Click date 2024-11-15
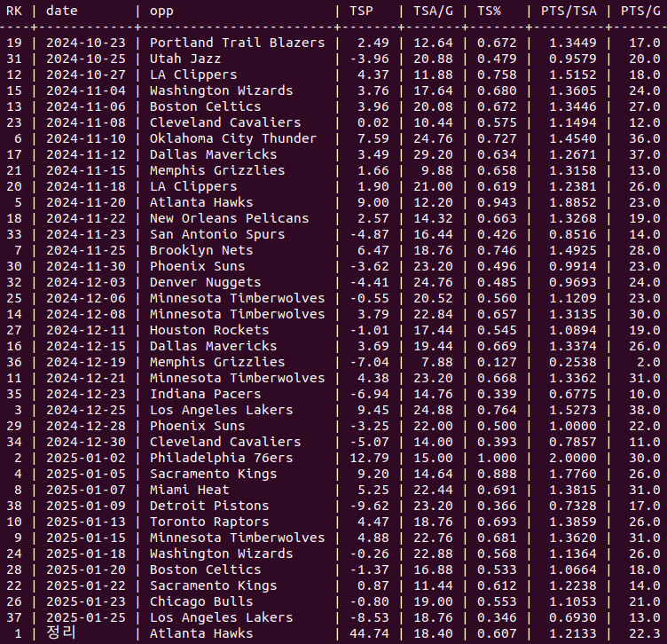 [x=86, y=170]
